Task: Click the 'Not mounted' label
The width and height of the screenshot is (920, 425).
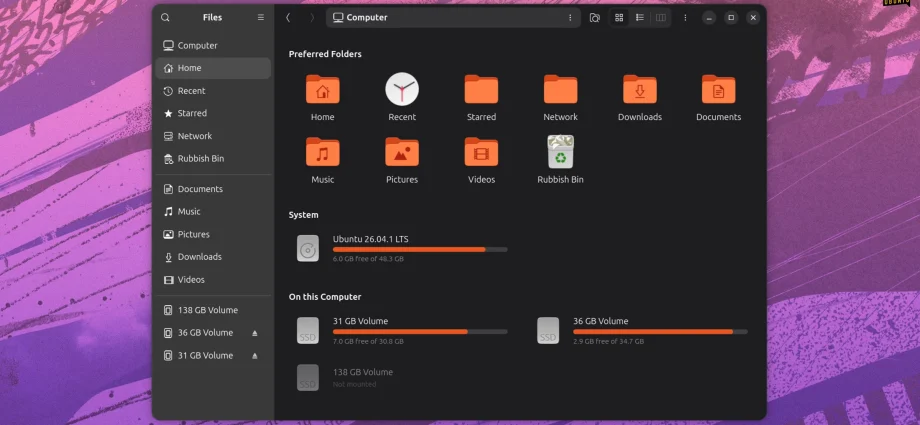Action: pos(354,384)
